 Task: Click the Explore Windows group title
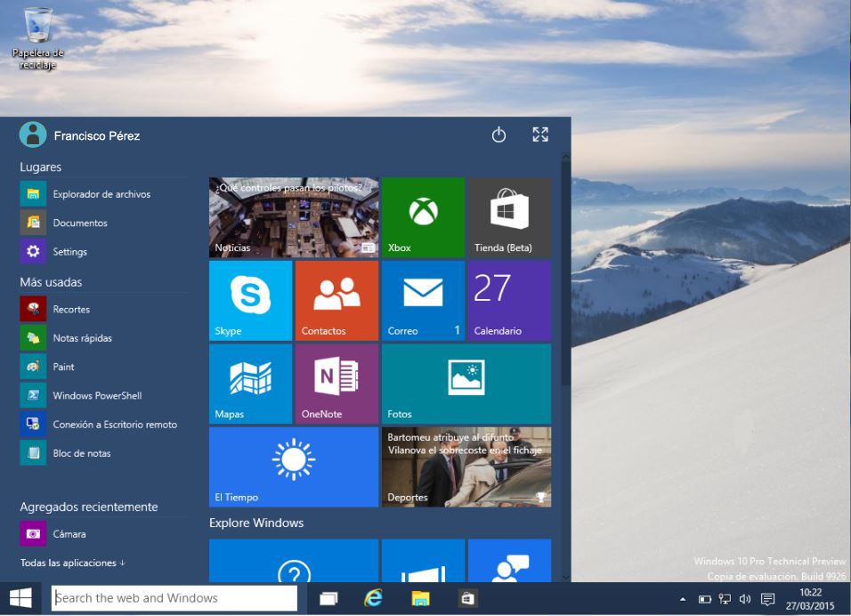pos(256,523)
